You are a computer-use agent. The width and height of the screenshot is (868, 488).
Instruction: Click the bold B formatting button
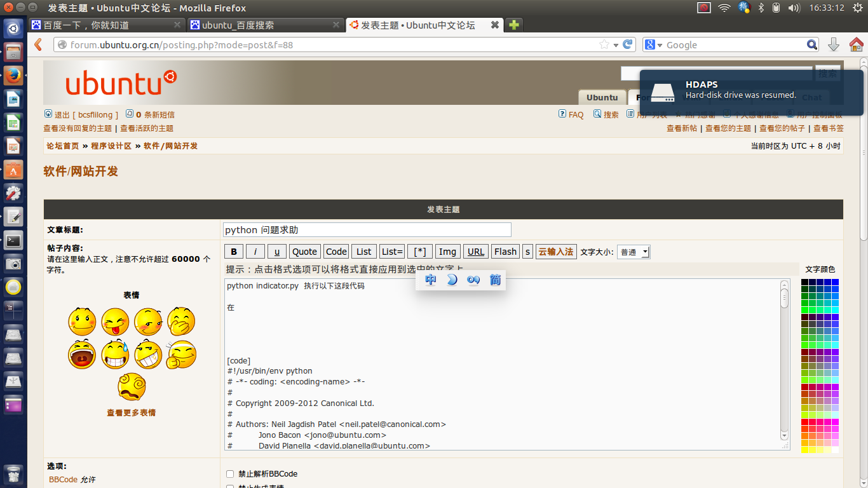(234, 252)
